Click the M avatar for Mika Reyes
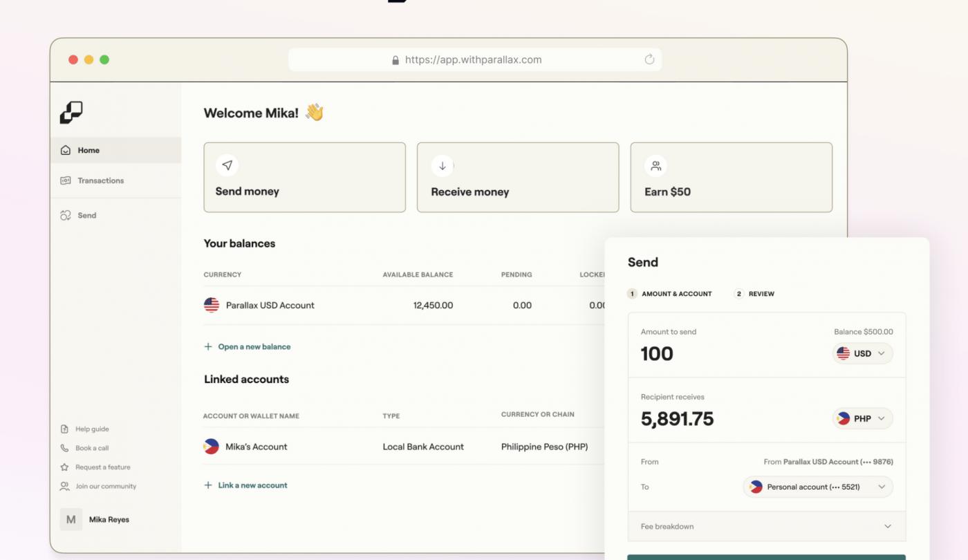The height and width of the screenshot is (560, 968). pos(71,519)
